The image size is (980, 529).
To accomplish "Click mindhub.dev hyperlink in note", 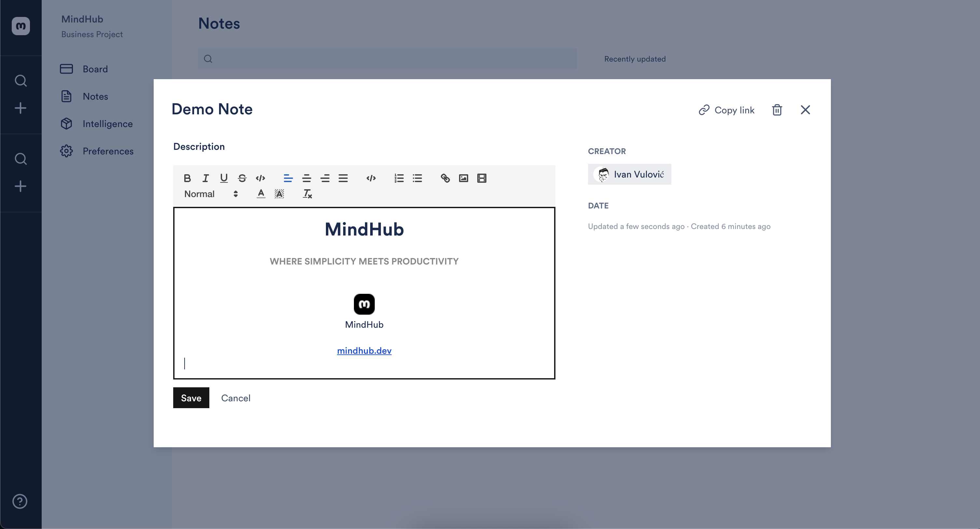I will pyautogui.click(x=364, y=350).
